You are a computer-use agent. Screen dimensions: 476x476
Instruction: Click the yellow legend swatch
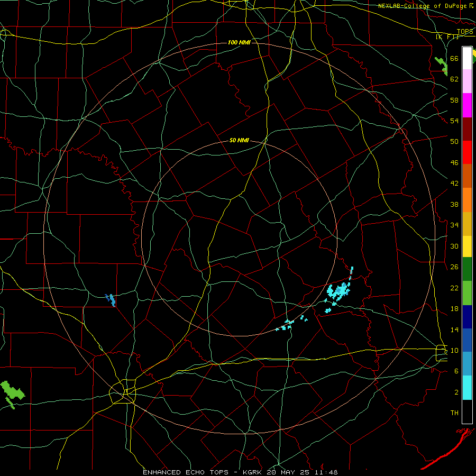click(x=467, y=246)
